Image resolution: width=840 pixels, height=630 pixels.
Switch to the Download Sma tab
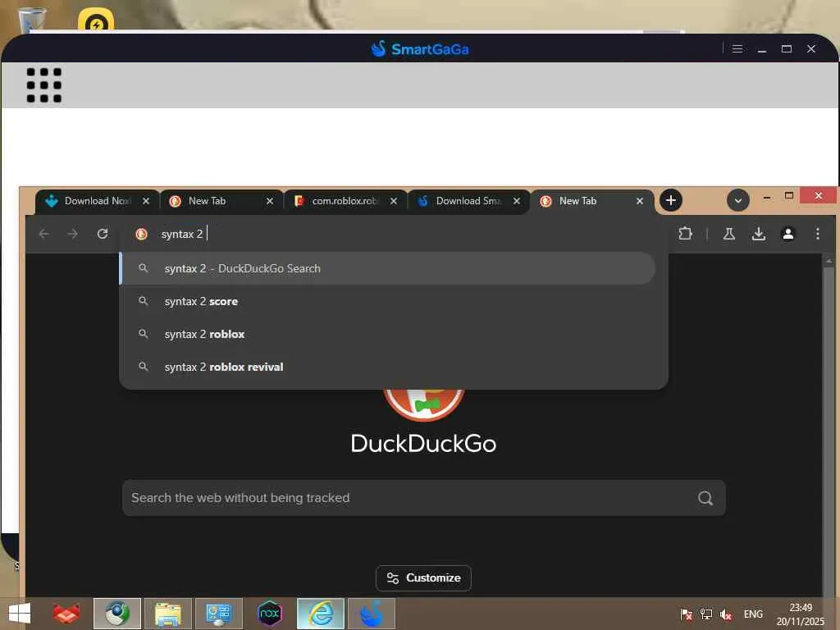coord(468,202)
